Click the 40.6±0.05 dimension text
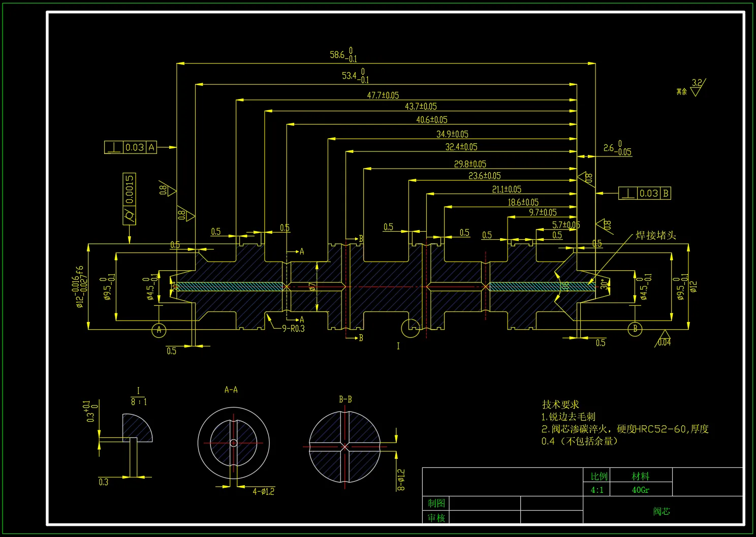The height and width of the screenshot is (537, 756). tap(432, 120)
